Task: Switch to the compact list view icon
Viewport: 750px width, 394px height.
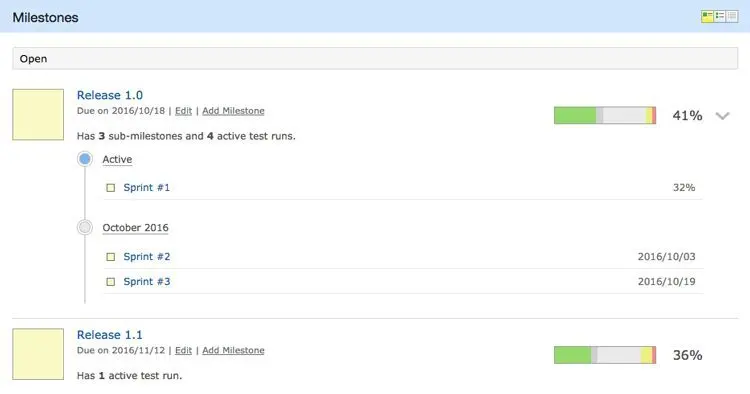Action: tap(732, 16)
